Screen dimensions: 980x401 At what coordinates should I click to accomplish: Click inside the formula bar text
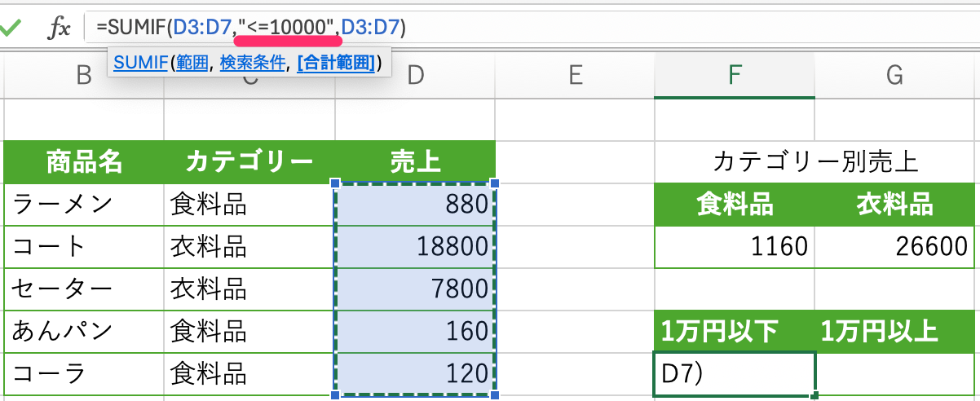[251, 28]
